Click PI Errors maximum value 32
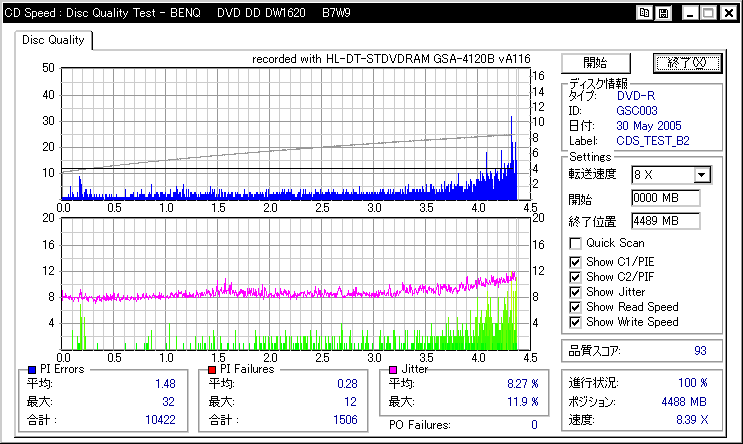743x444 pixels. click(169, 402)
